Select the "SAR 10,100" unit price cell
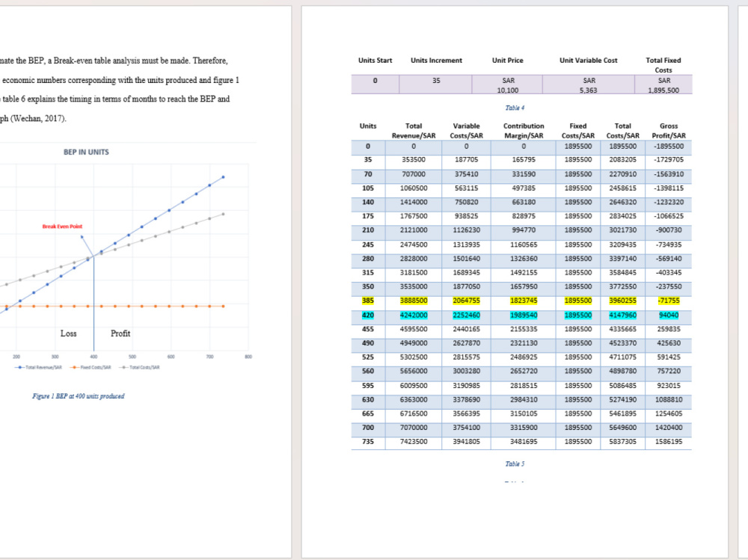Viewport: 748px width, 560px height. 508,85
